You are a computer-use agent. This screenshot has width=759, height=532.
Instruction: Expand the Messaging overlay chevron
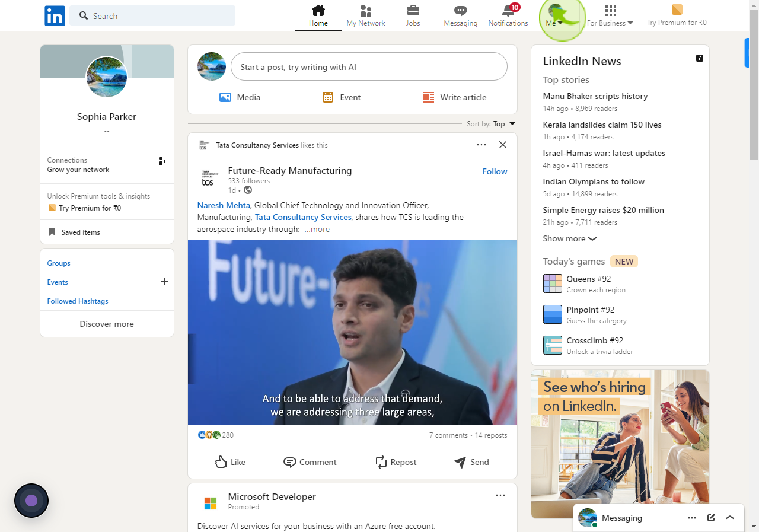pos(730,518)
